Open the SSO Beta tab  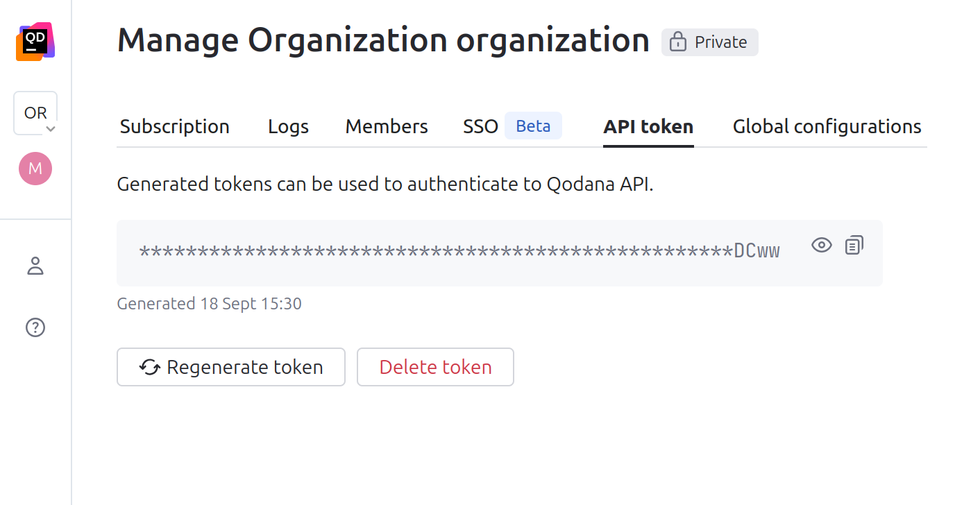tap(481, 126)
